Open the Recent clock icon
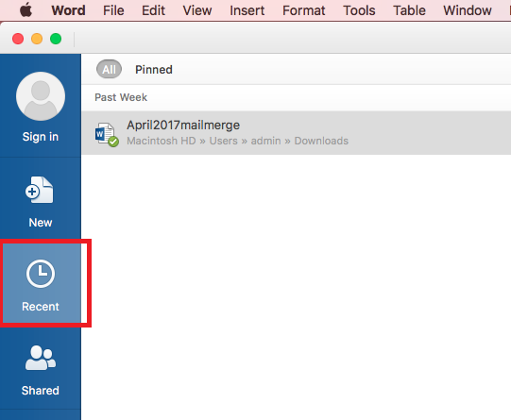The image size is (511, 420). click(x=41, y=274)
